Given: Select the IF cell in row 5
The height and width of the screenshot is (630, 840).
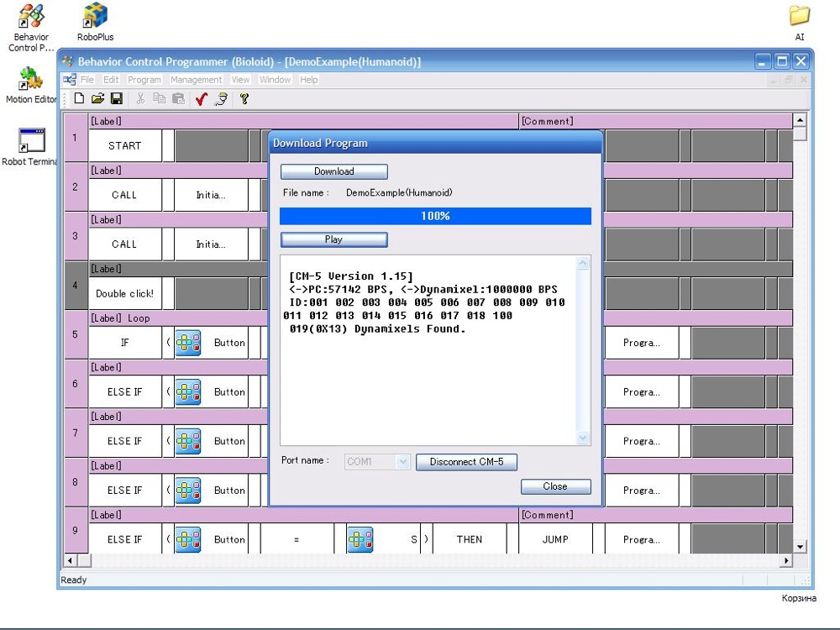Looking at the screenshot, I should pos(125,343).
